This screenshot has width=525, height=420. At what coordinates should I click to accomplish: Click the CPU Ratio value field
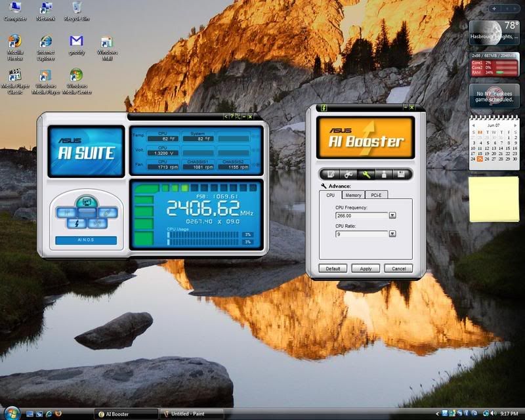tap(362, 234)
